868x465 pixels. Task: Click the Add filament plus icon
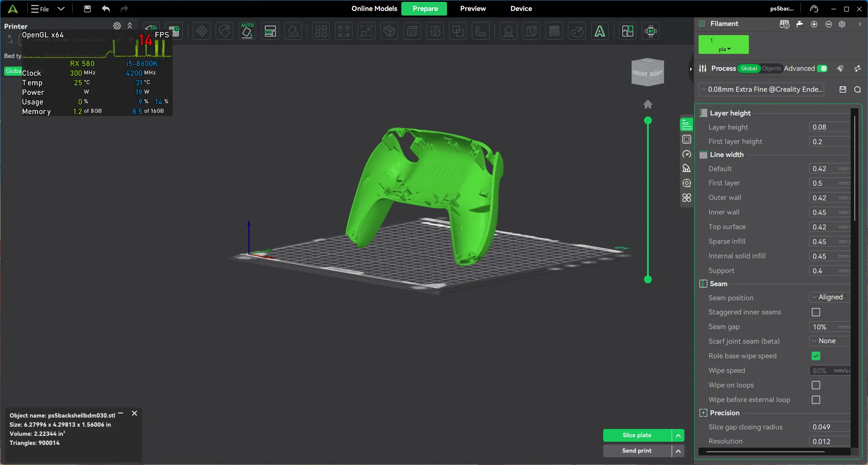point(814,24)
